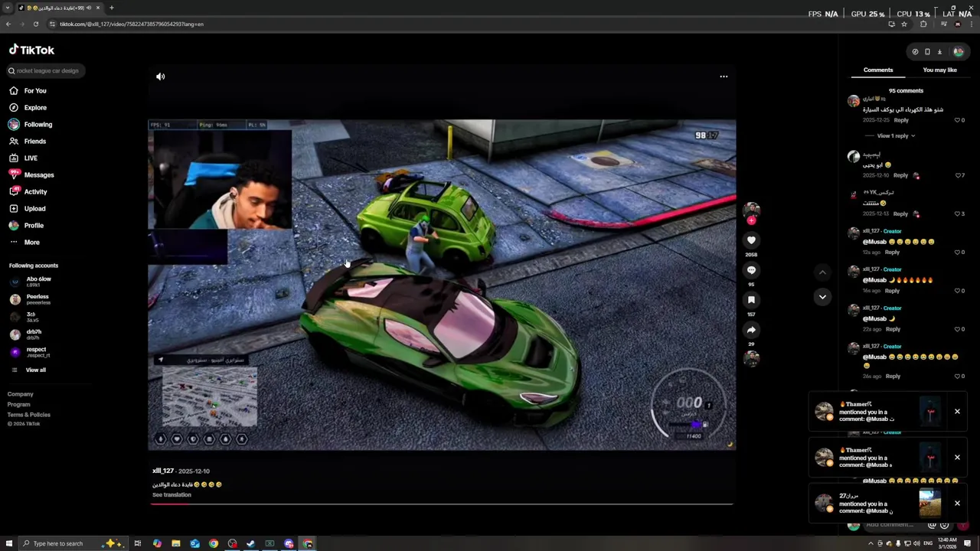This screenshot has width=980, height=551.
Task: Like the video with heart icon
Action: [751, 240]
